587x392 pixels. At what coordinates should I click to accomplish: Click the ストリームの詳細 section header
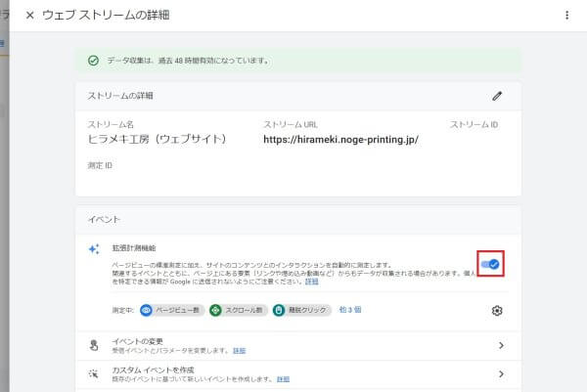120,96
